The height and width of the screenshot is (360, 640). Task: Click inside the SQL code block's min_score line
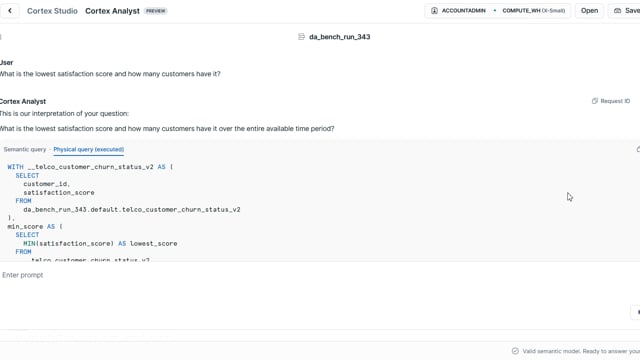(x=35, y=227)
